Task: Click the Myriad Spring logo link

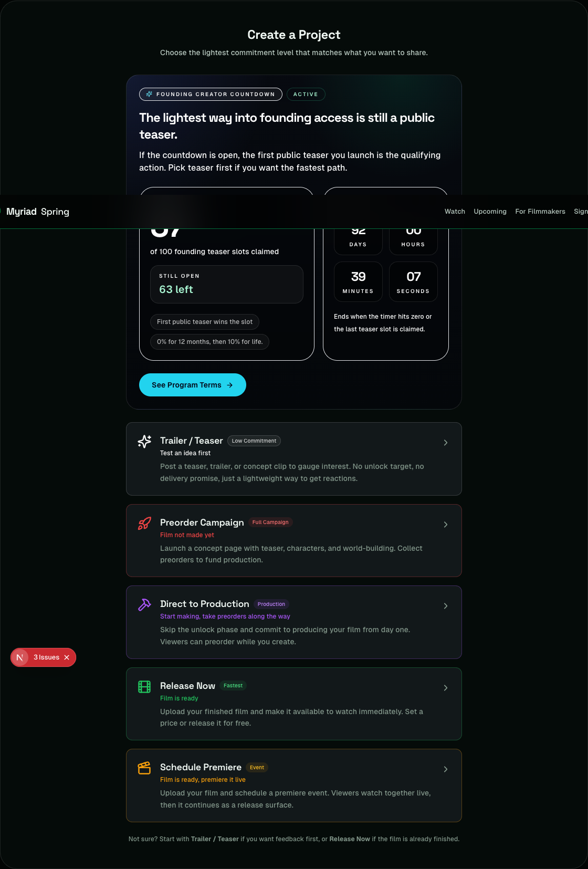Action: point(37,212)
